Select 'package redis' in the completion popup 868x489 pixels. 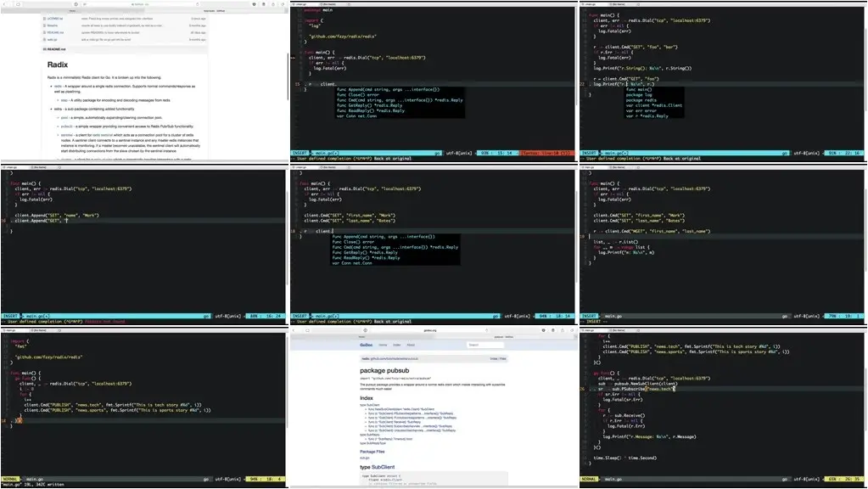tap(641, 100)
